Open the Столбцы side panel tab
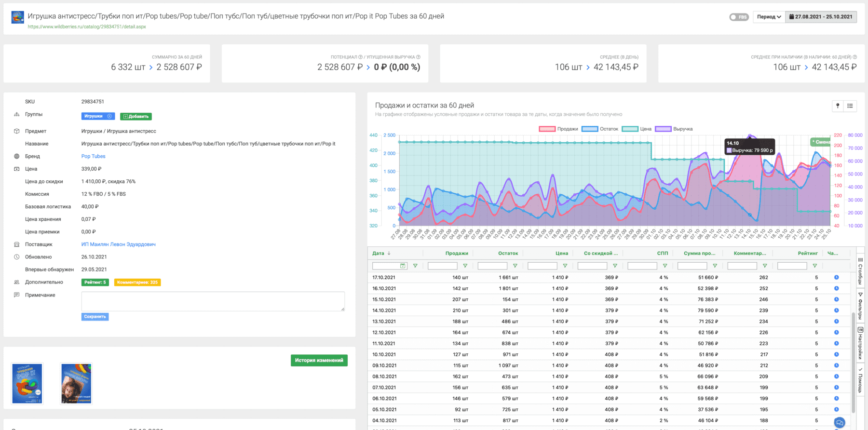The height and width of the screenshot is (430, 868). [x=860, y=271]
